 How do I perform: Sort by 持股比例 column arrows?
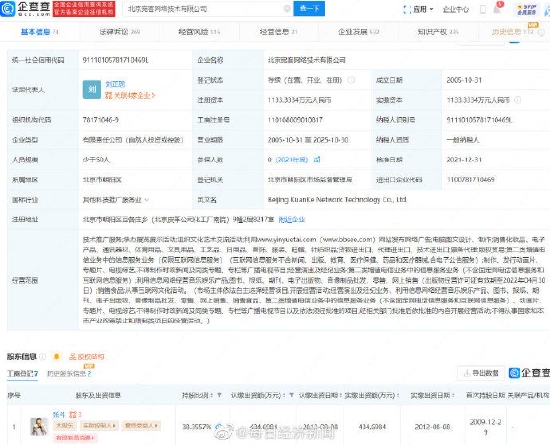coord(212,395)
